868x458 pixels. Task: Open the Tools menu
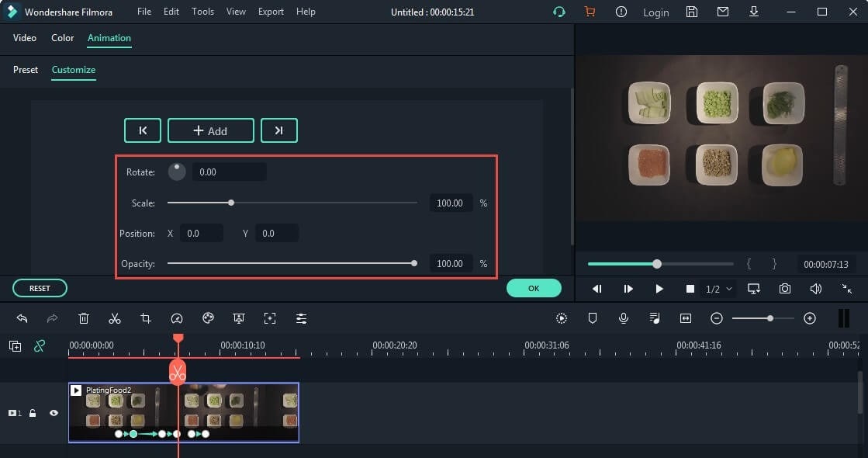(202, 12)
